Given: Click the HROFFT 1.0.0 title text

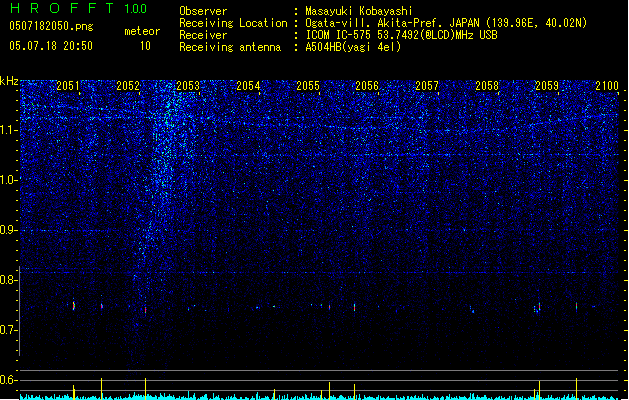Looking at the screenshot, I should (x=78, y=8).
